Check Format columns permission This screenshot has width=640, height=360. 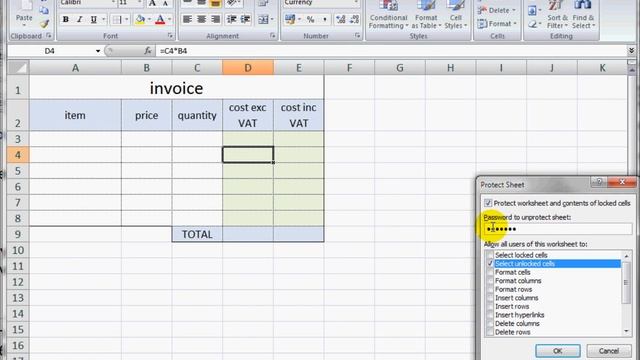point(490,281)
